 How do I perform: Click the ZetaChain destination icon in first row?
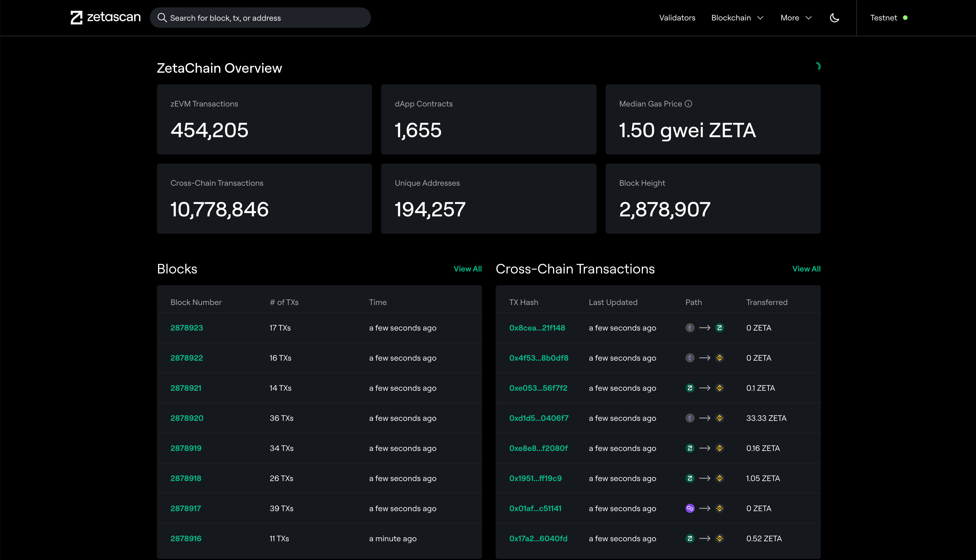click(719, 328)
